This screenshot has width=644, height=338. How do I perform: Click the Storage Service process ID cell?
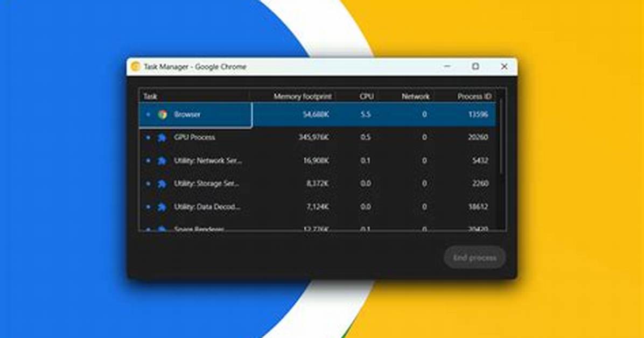coord(480,184)
